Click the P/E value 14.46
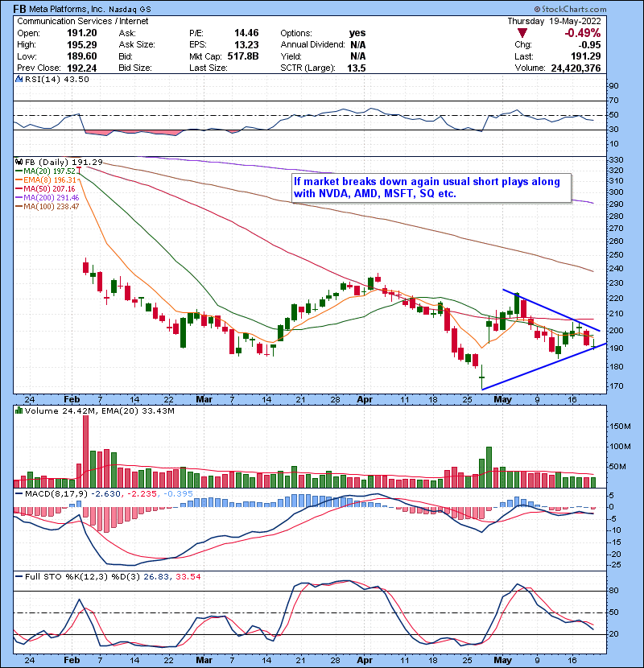The height and width of the screenshot is (668, 644). coord(246,33)
